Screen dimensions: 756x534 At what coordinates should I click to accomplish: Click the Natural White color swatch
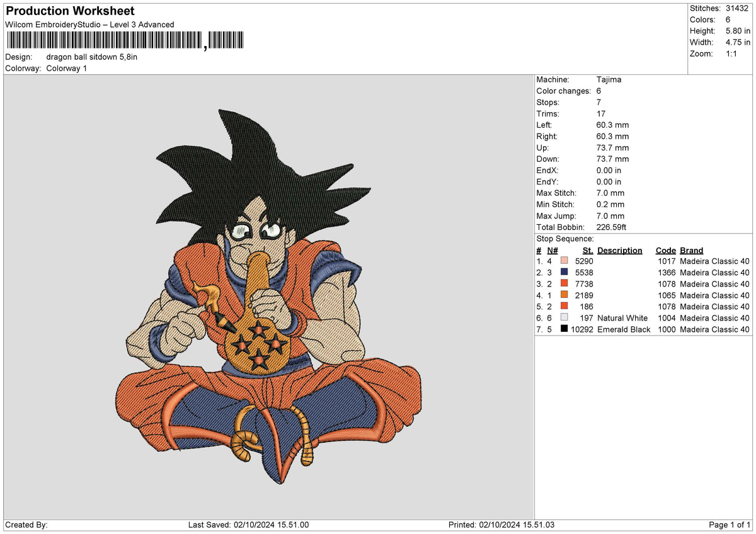point(564,317)
